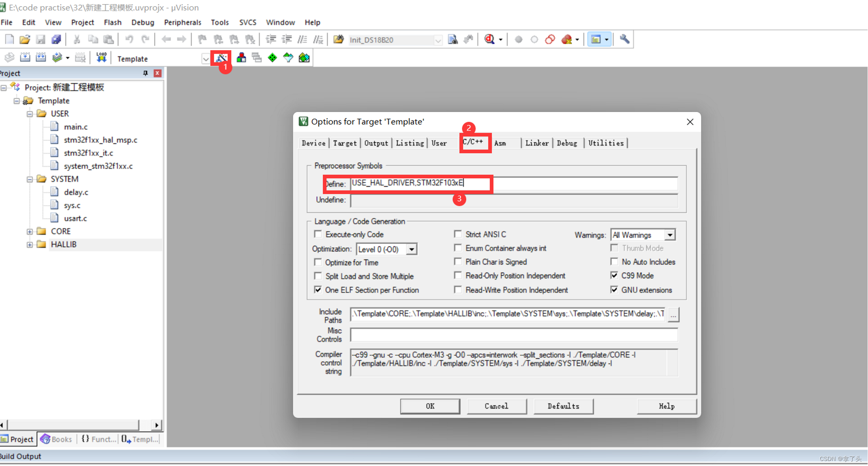Click the Defaults button
This screenshot has width=868, height=466.
click(x=563, y=406)
